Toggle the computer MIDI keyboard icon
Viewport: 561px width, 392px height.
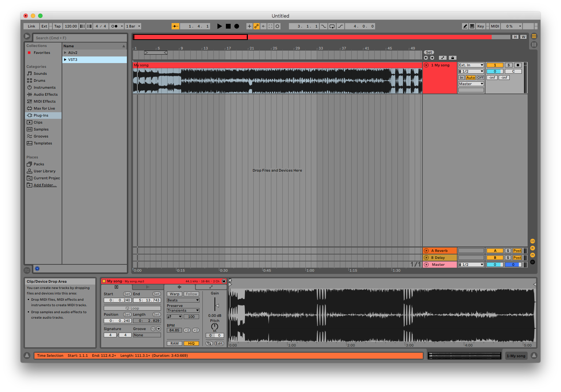[472, 26]
